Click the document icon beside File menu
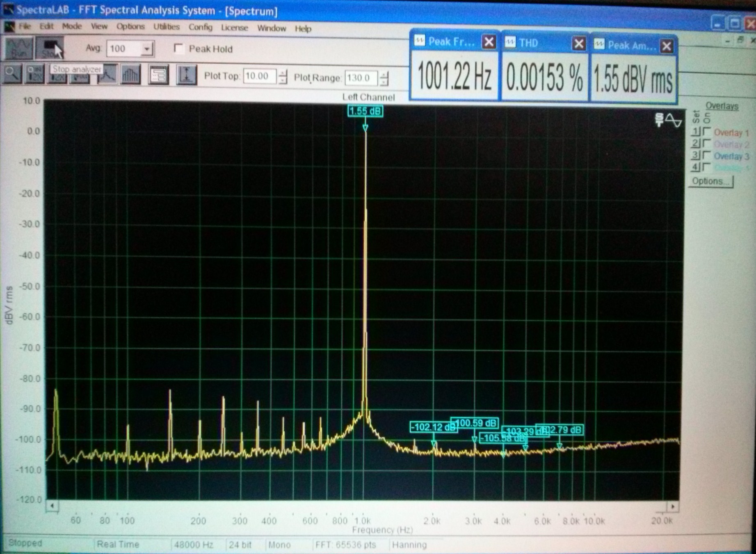The width and height of the screenshot is (756, 554). 10,27
